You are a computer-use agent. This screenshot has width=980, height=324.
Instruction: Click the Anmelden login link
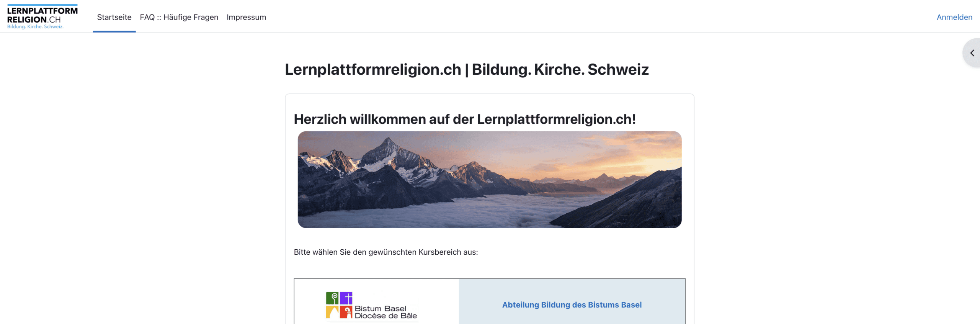coord(954,17)
